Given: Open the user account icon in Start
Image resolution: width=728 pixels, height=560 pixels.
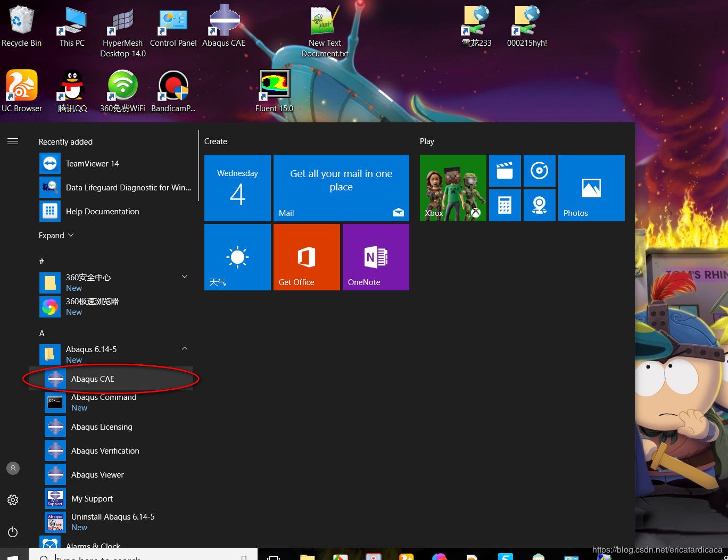Looking at the screenshot, I should [x=13, y=468].
